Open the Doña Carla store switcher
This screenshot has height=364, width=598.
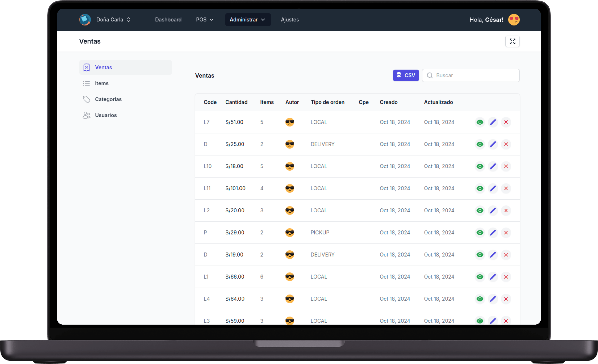[x=113, y=20]
